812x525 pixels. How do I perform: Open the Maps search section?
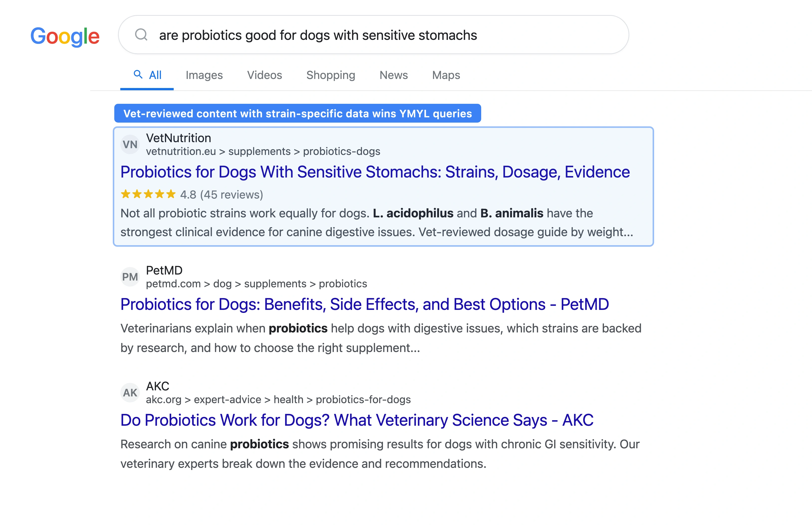[x=446, y=75]
